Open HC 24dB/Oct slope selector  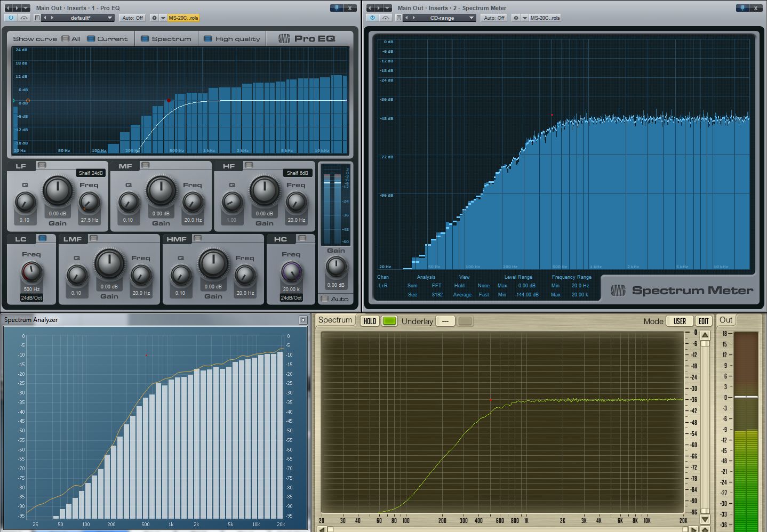pyautogui.click(x=291, y=298)
